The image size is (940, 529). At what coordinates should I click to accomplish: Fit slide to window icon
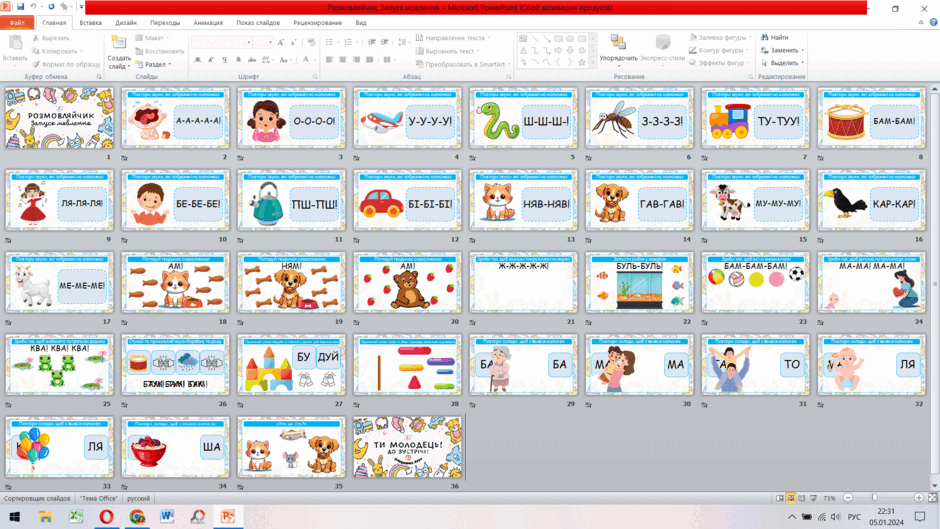pyautogui.click(x=933, y=498)
